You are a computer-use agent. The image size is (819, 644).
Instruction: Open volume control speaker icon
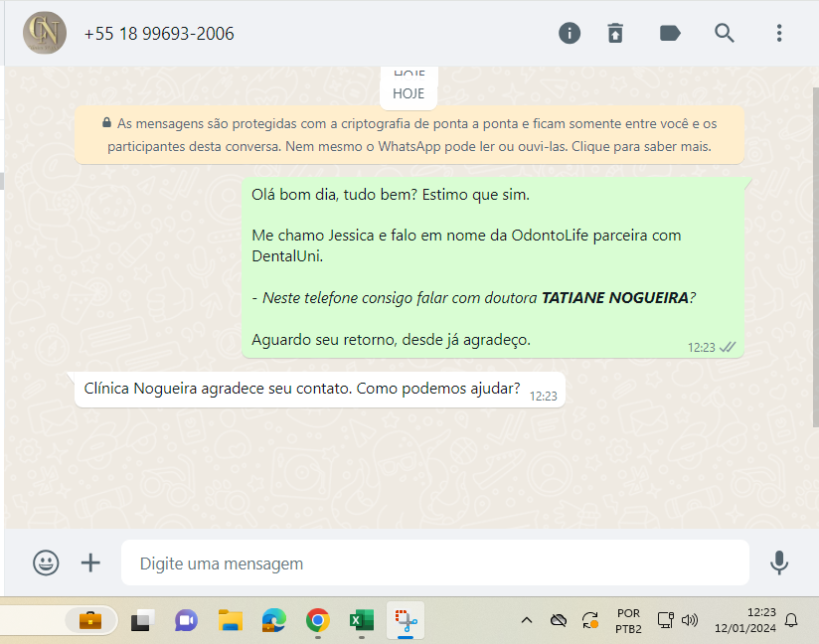click(690, 620)
